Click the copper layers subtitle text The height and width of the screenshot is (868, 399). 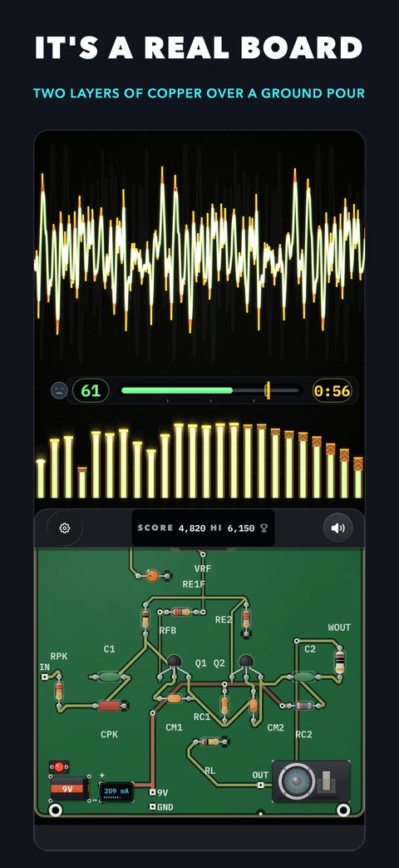tap(199, 93)
